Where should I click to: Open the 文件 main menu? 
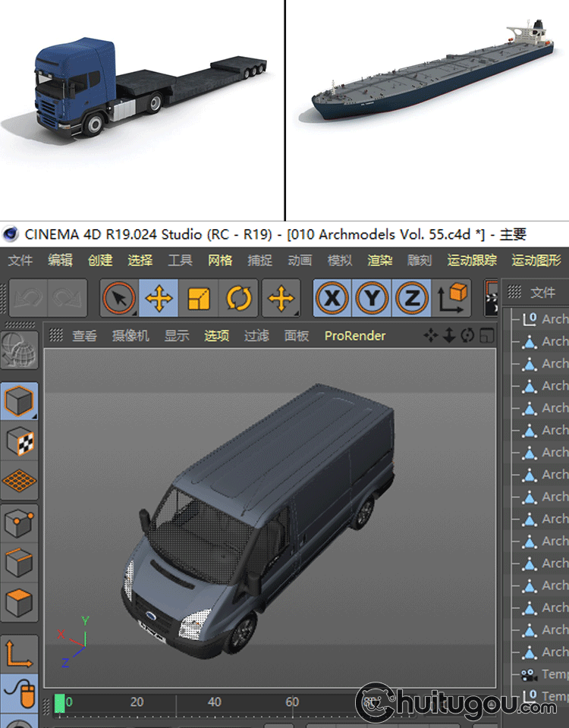pyautogui.click(x=20, y=260)
